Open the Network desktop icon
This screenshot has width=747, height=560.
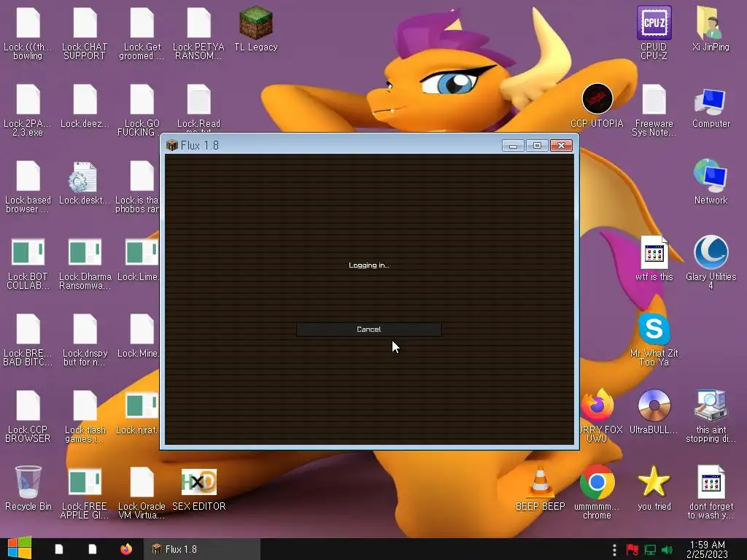(x=711, y=182)
